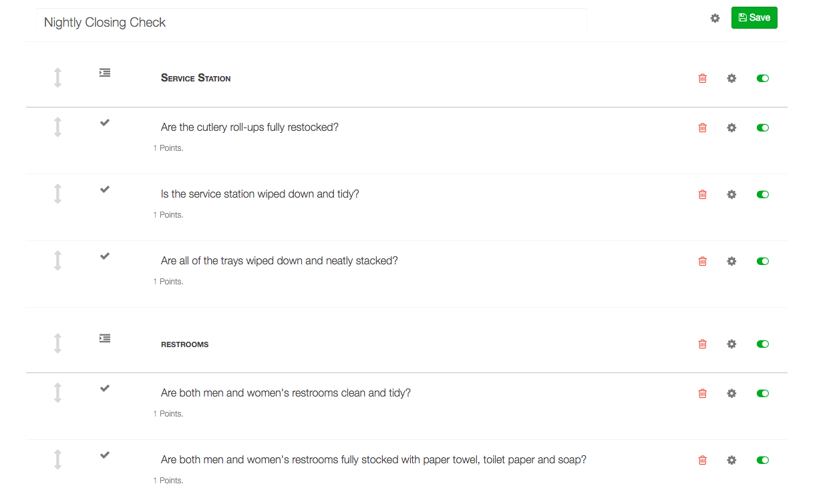Edit the Nightly Closing Check title field
The height and width of the screenshot is (504, 837).
pyautogui.click(x=312, y=23)
